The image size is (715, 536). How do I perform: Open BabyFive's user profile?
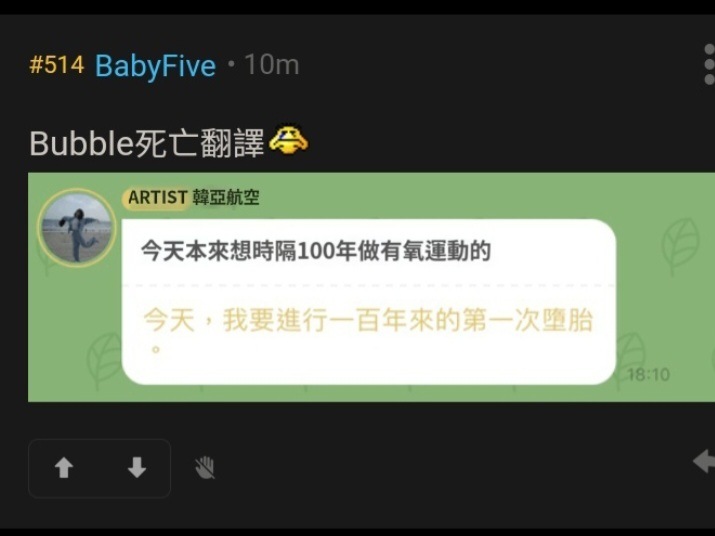coord(155,65)
